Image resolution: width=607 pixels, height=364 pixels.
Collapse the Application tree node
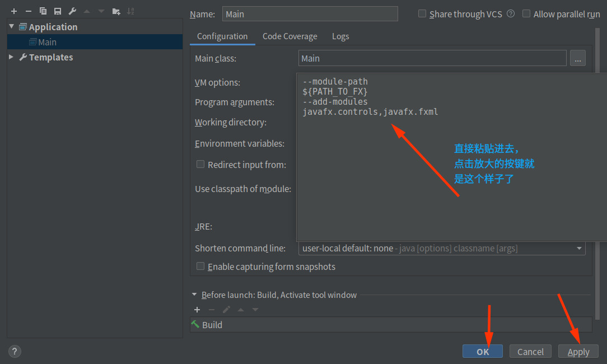[x=11, y=26]
